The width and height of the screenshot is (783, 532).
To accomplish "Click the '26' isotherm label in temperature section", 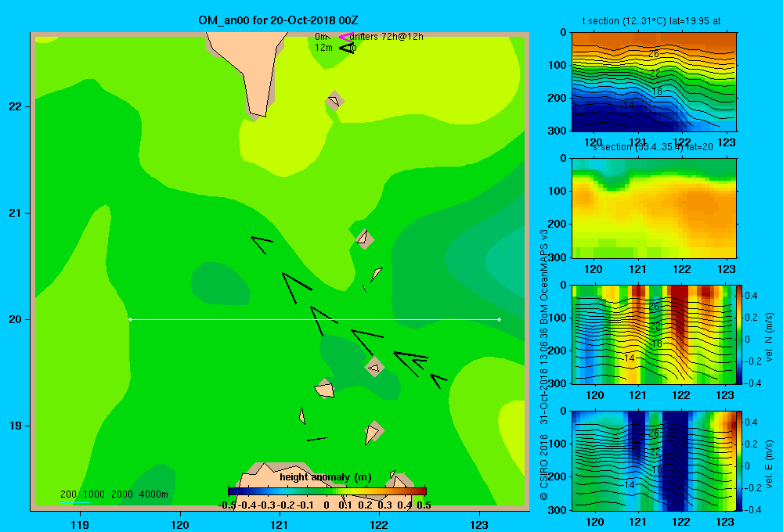I will (654, 54).
